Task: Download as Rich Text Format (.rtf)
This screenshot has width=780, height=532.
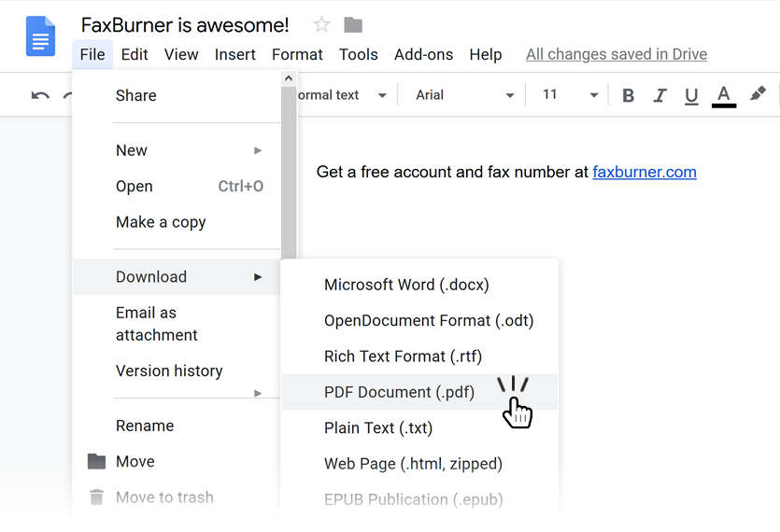Action: (419, 357)
